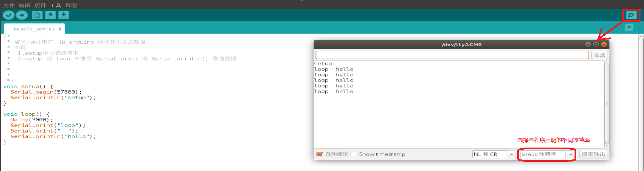Screen dimensions: 644x171
Task: Open the tab options dropdown arrow
Action: click(629, 28)
